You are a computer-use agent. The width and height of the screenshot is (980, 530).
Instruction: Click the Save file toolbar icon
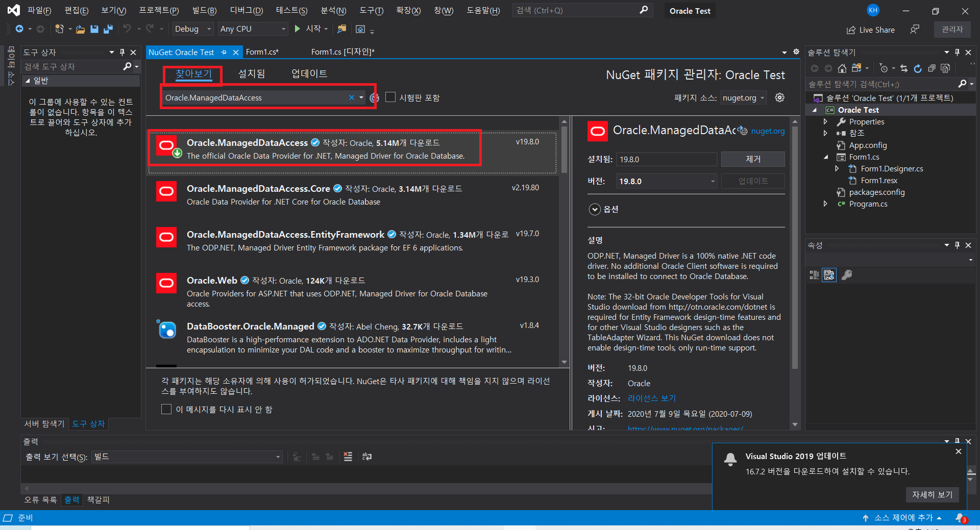click(x=94, y=29)
